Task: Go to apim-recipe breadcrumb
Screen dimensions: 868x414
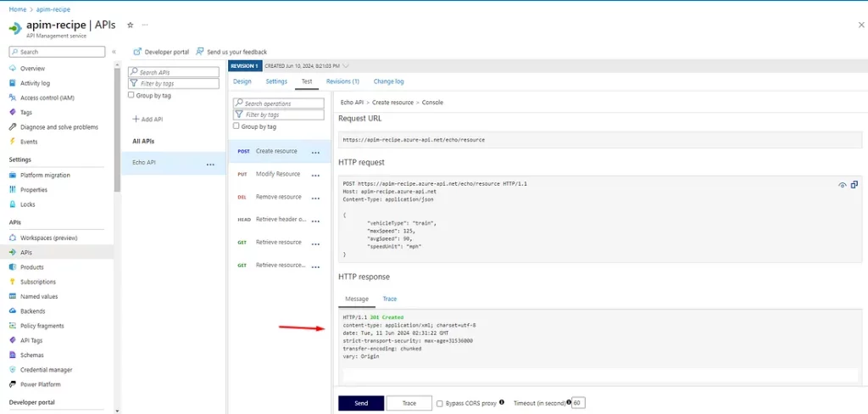Action: pos(53,9)
